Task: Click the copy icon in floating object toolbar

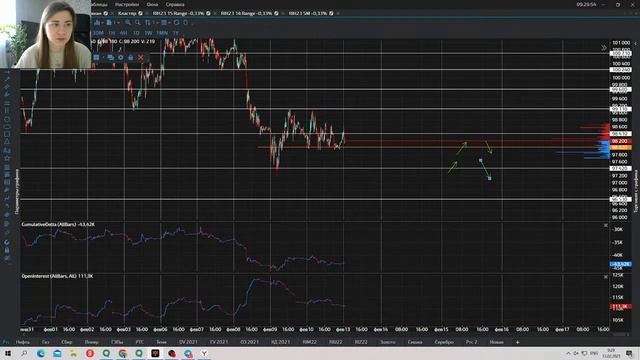Action: click(111, 58)
